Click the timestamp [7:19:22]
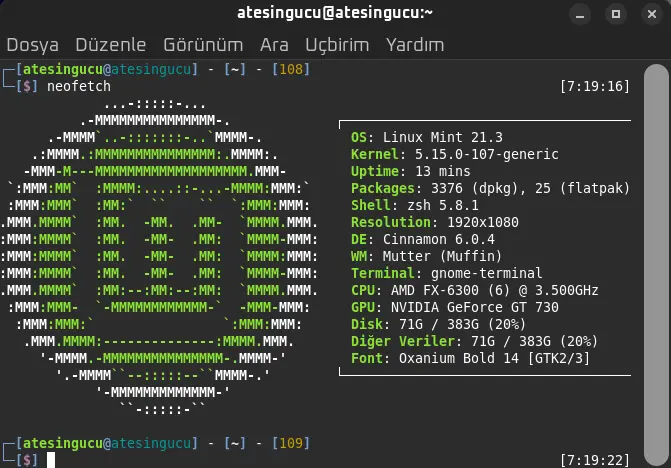 pos(595,460)
